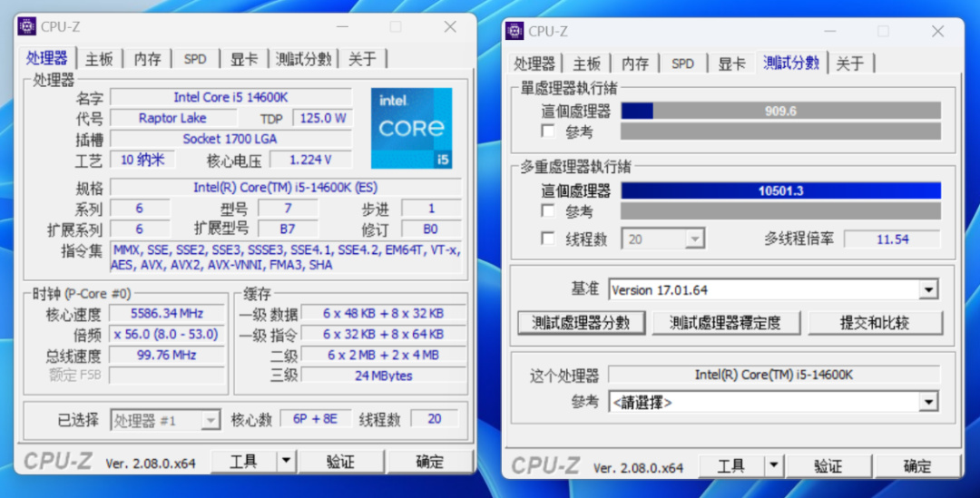Screen dimensions: 980x498
Task: Switch to 主板 tab in left window
Action: pos(100,59)
